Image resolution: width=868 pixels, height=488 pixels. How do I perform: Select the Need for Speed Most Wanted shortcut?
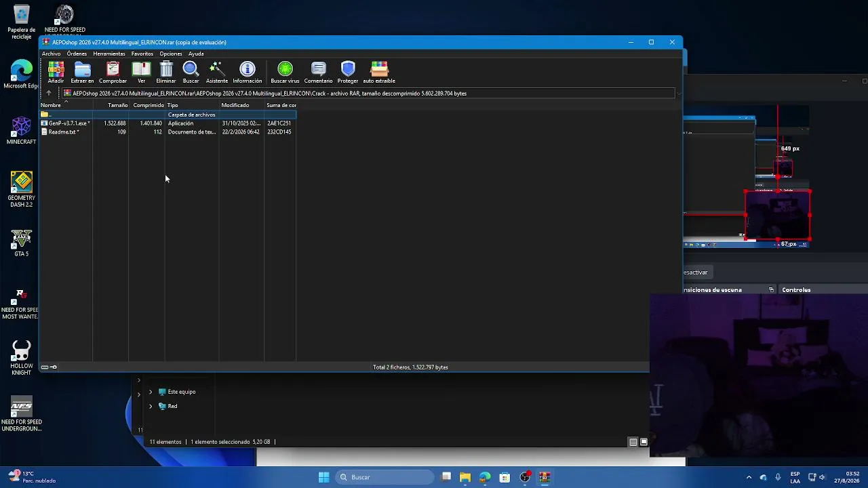point(20,304)
